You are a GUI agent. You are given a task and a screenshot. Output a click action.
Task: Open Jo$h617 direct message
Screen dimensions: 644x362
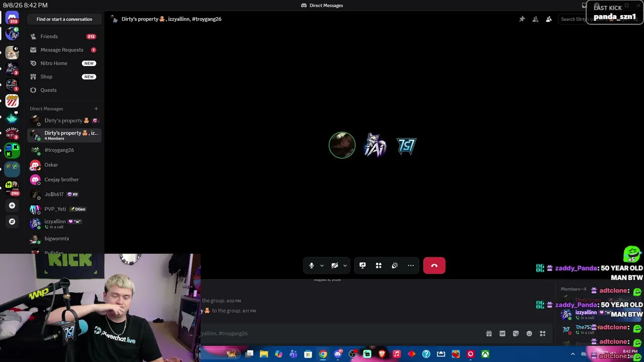point(64,194)
